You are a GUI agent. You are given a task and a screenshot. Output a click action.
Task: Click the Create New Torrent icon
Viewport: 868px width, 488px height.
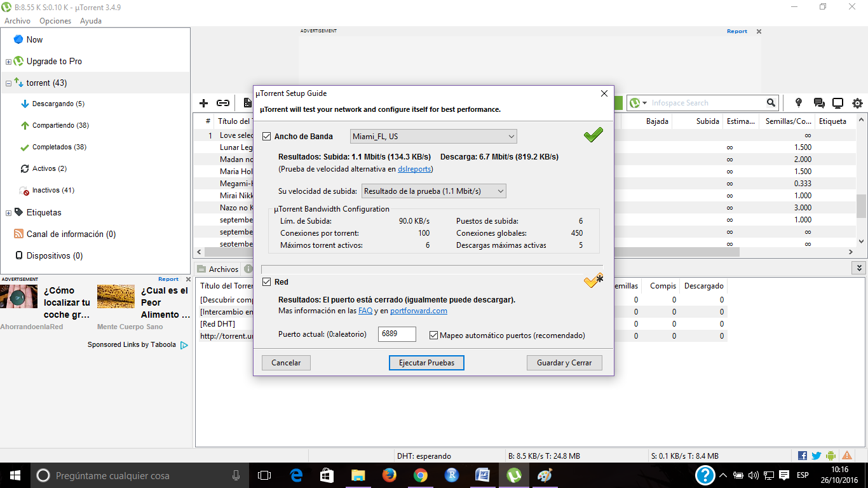point(247,103)
